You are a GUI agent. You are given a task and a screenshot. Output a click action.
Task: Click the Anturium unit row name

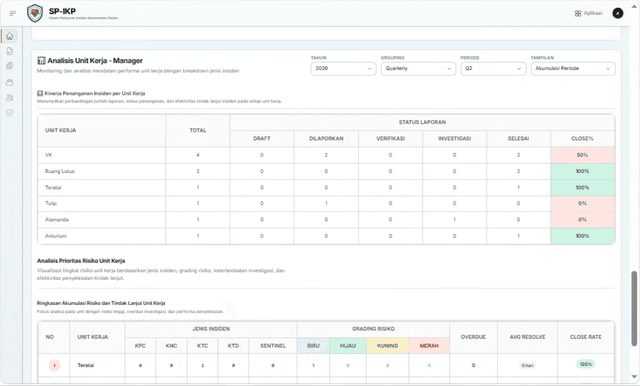pos(56,236)
